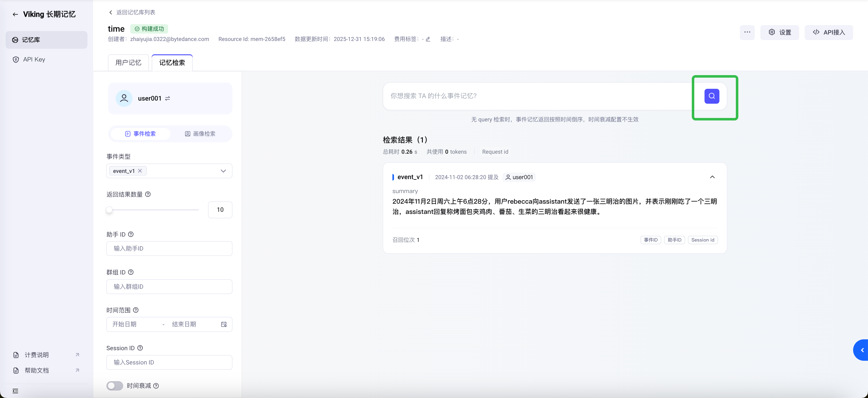This screenshot has height=398, width=868.
Task: Open API Key in the sidebar
Action: click(x=34, y=59)
